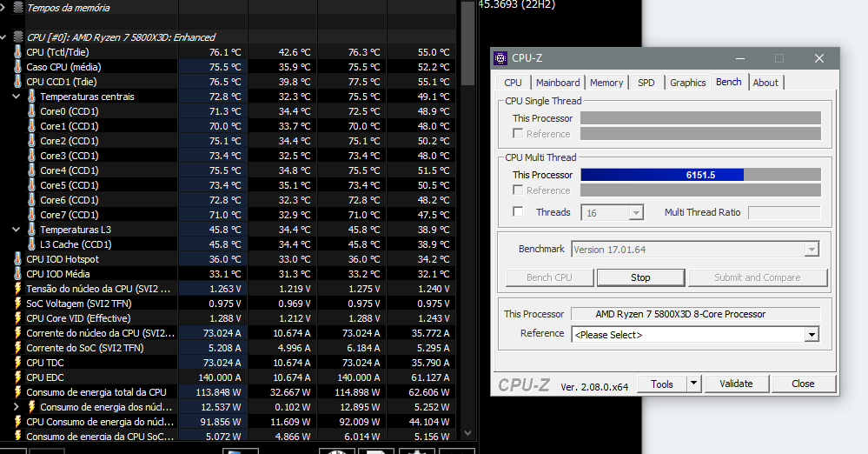The width and height of the screenshot is (868, 454).
Task: Click the Bench CPU button
Action: [x=549, y=277]
